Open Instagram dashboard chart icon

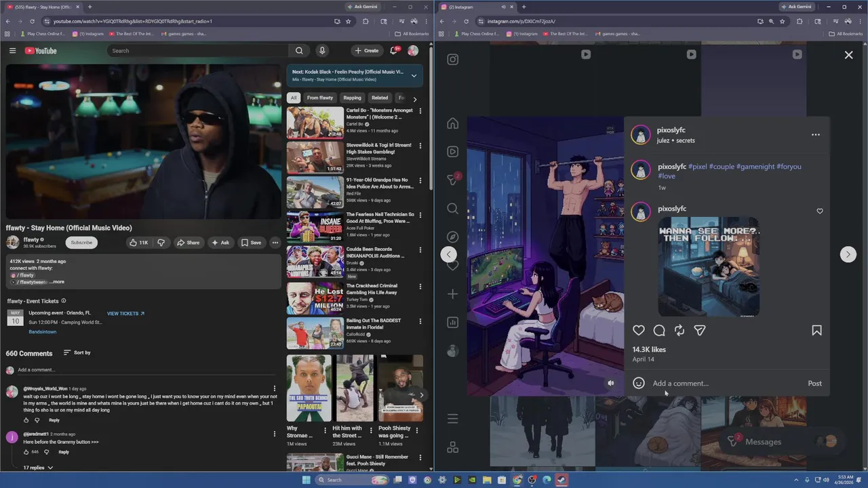[453, 323]
